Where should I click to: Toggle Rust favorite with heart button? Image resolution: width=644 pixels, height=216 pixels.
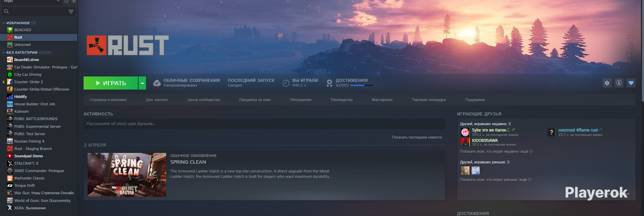[x=631, y=83]
